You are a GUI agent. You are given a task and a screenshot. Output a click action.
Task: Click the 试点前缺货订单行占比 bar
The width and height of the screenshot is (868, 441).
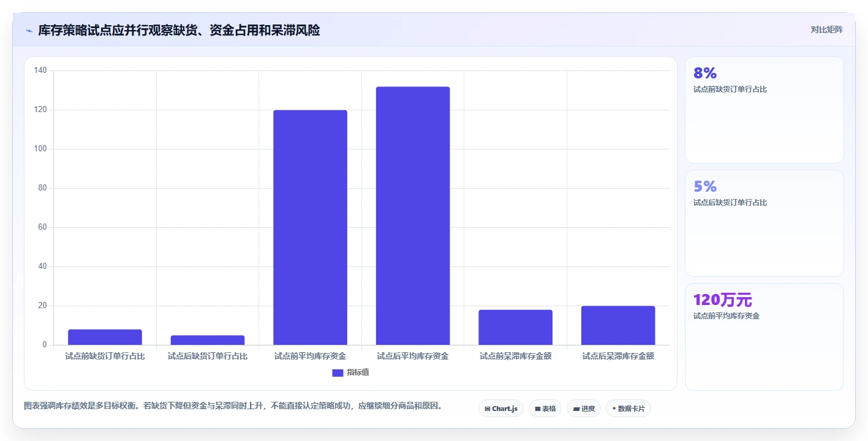(105, 337)
